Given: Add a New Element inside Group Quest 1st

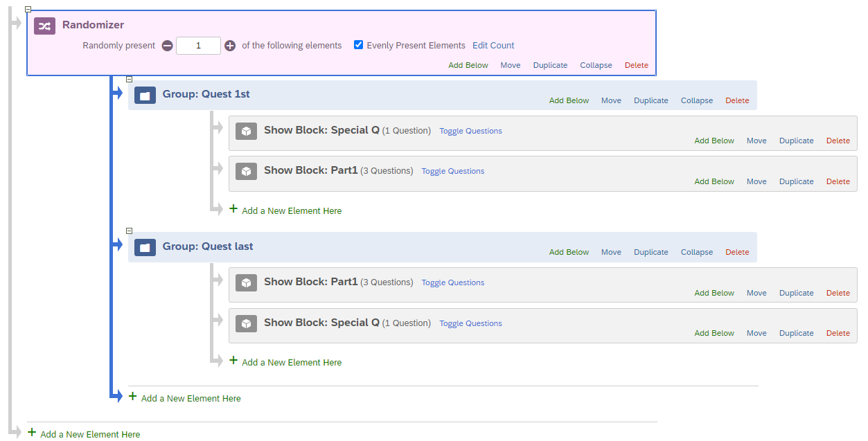Looking at the screenshot, I should point(285,210).
